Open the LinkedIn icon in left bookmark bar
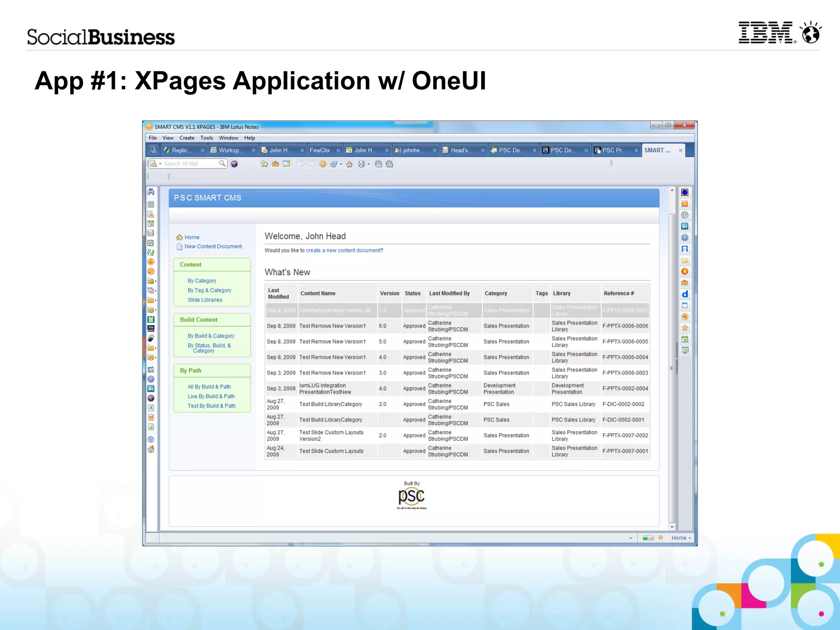 click(151, 389)
